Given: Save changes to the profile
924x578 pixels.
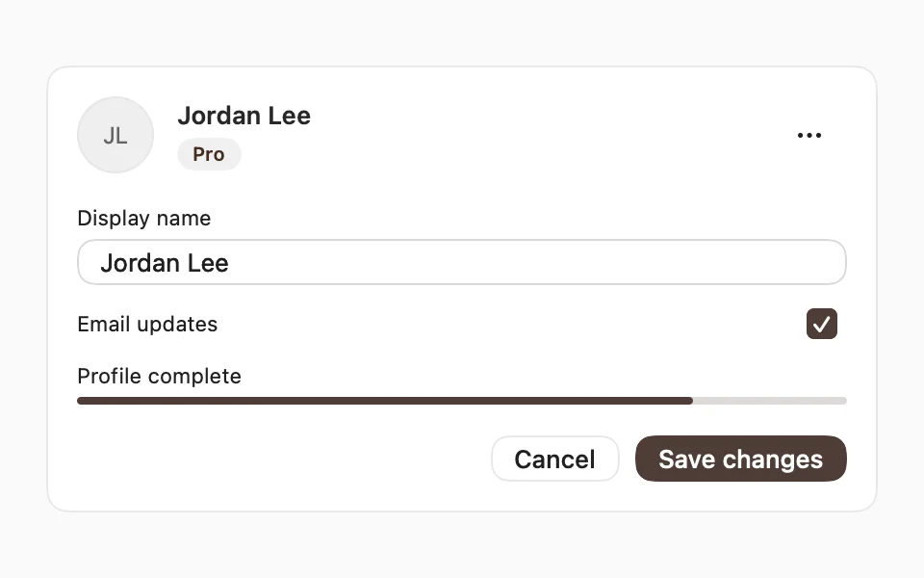Looking at the screenshot, I should click(741, 459).
